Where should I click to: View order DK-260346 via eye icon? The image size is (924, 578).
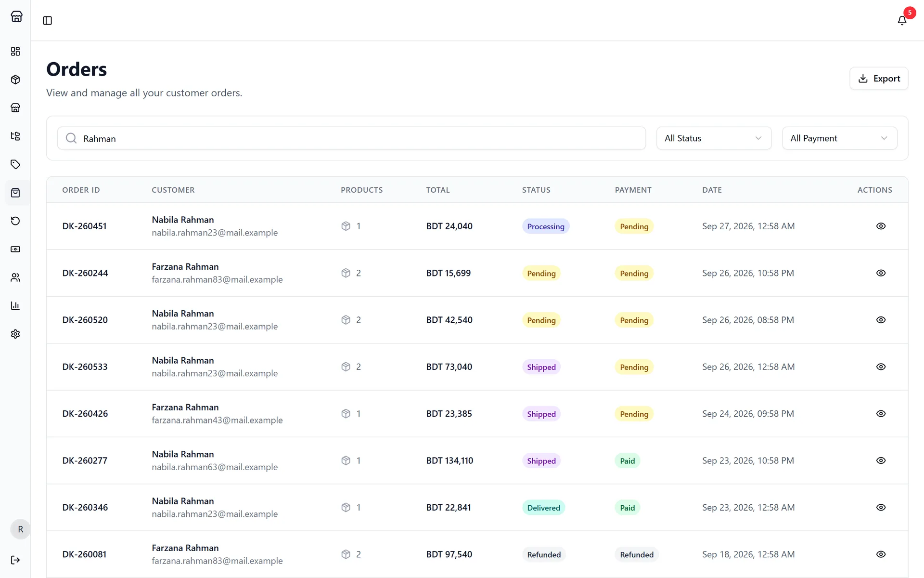click(881, 507)
